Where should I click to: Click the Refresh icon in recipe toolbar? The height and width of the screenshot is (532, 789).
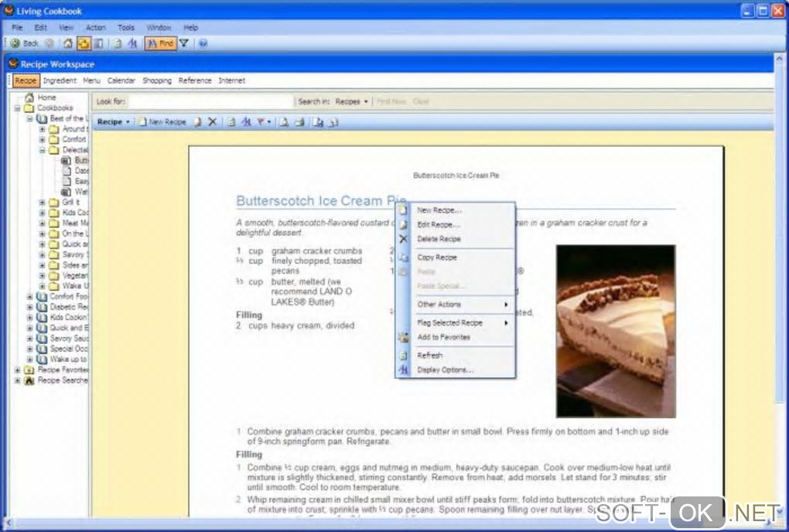point(231,122)
